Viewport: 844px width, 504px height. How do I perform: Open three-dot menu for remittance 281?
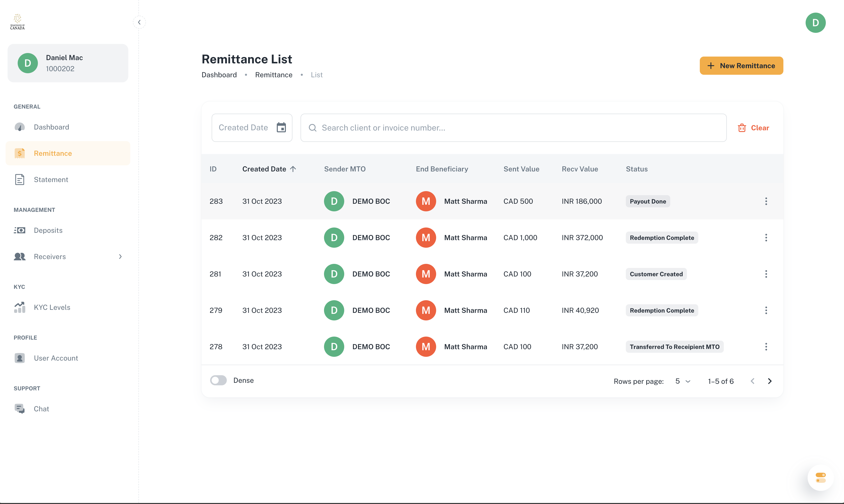[x=766, y=274]
